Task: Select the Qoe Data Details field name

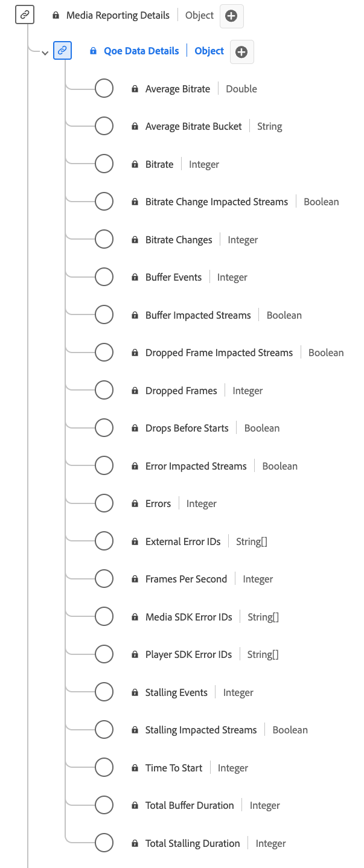Action: 141,51
